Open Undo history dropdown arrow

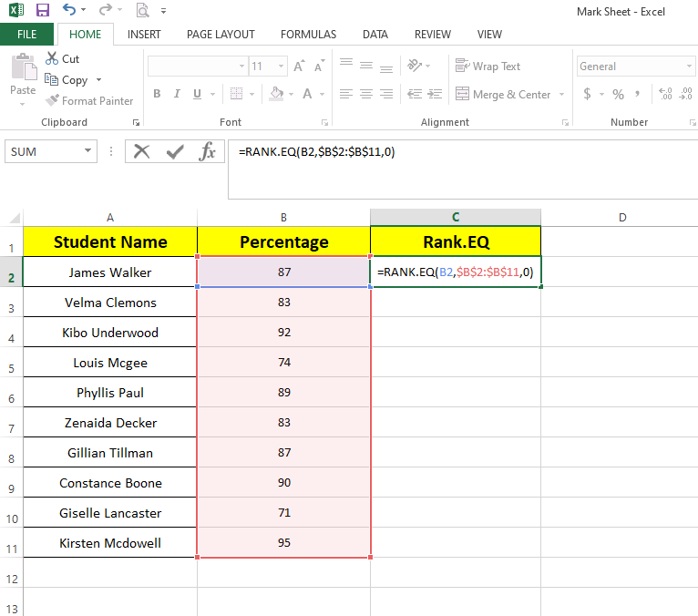(84, 10)
